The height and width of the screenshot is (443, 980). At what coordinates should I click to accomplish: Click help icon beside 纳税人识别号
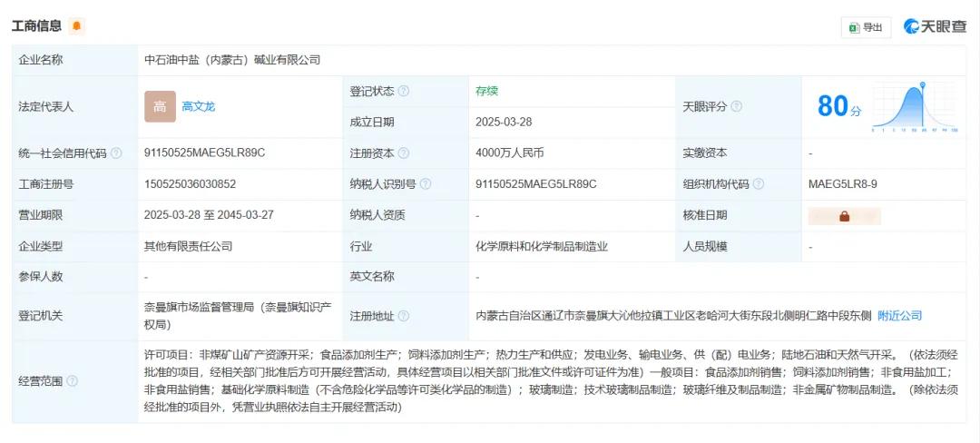(x=426, y=184)
